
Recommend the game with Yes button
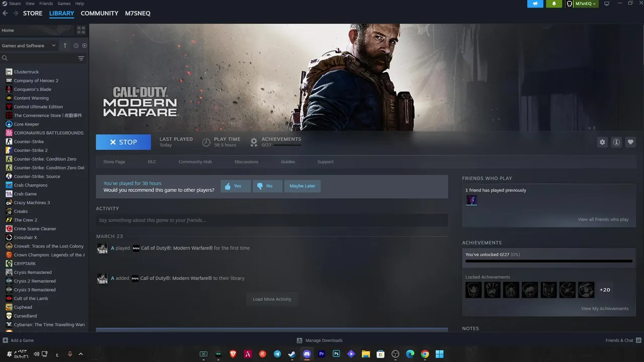235,186
